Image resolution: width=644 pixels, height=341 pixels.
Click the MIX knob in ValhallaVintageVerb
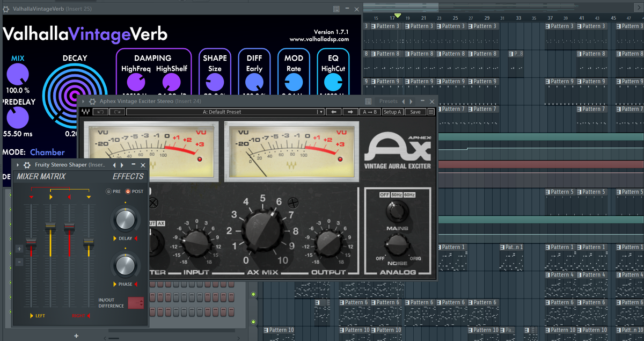[18, 74]
